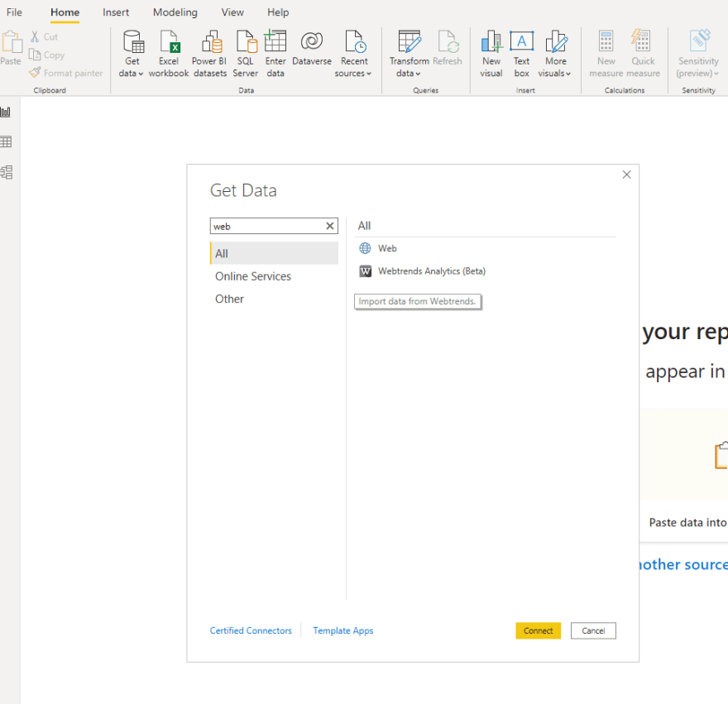728x704 pixels.
Task: Click the Web globe icon
Action: [366, 248]
